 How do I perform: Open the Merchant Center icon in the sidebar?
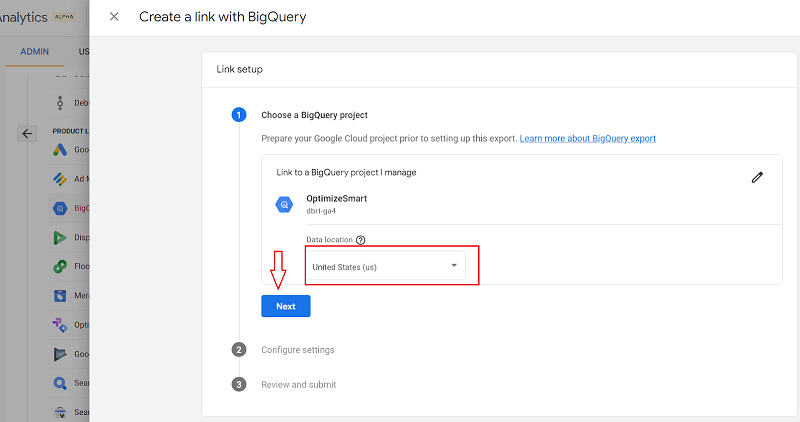coord(60,295)
